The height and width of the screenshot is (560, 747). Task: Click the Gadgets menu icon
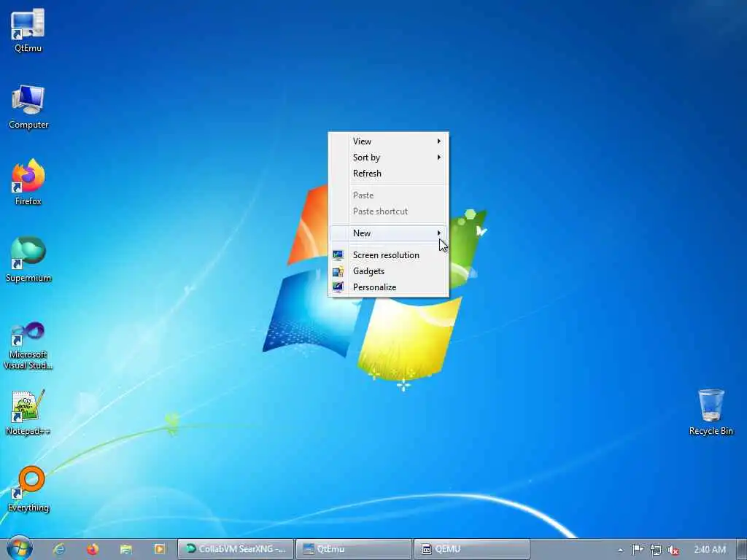(338, 271)
